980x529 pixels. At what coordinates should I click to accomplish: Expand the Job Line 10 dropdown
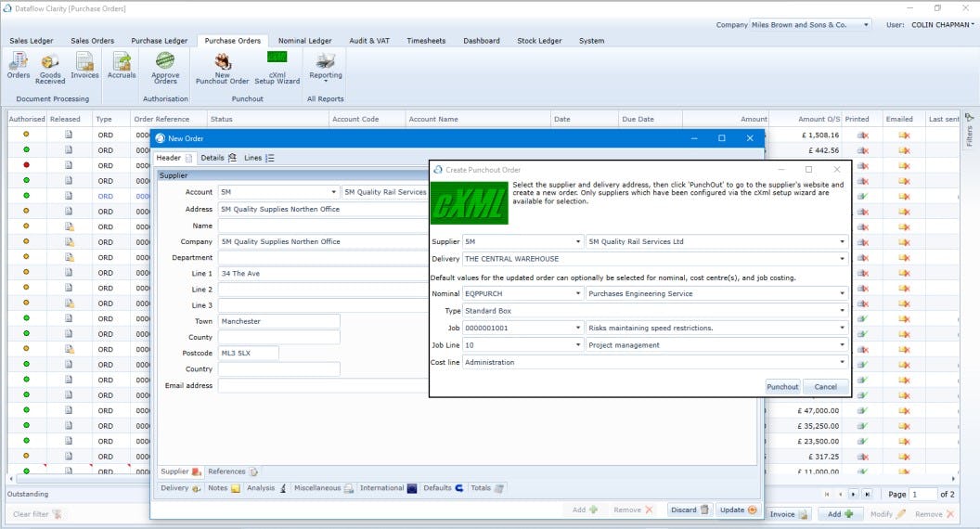tap(577, 344)
